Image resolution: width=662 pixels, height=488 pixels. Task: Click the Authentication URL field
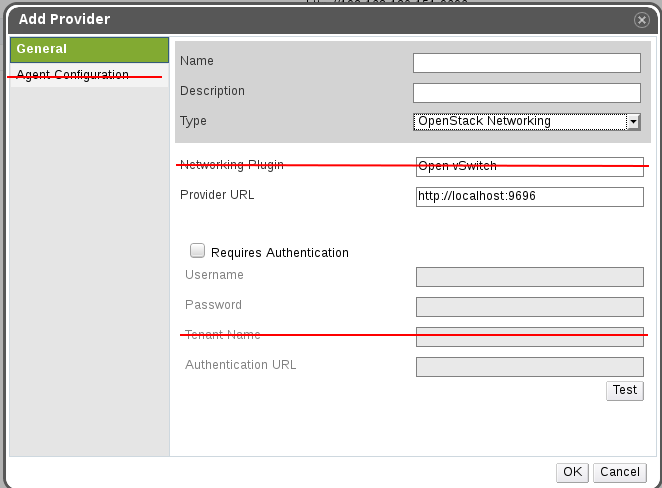(529, 367)
